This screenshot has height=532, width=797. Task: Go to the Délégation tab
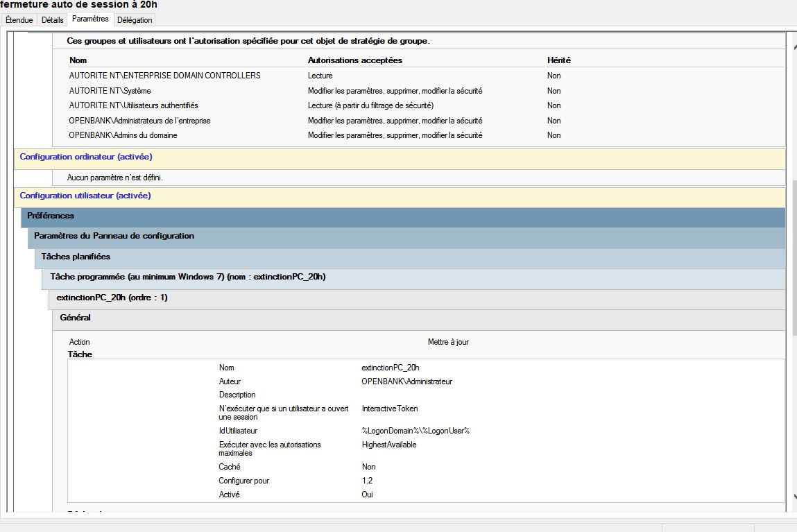tap(135, 20)
